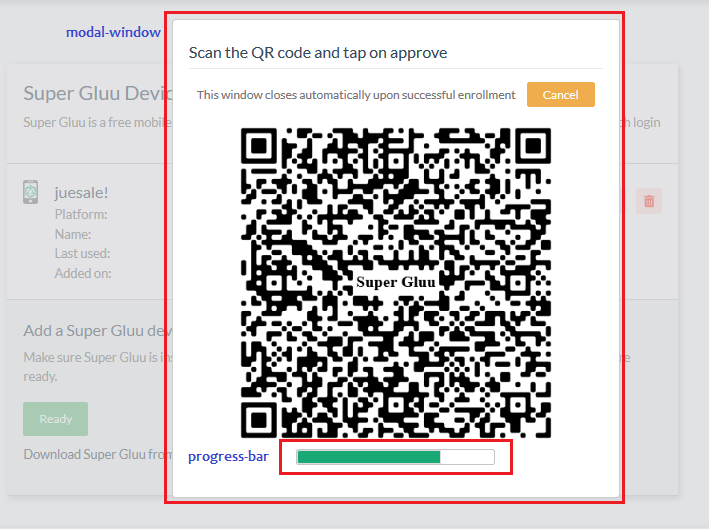This screenshot has width=709, height=529.
Task: Click the Super Gluu Devices heading
Action: click(98, 93)
